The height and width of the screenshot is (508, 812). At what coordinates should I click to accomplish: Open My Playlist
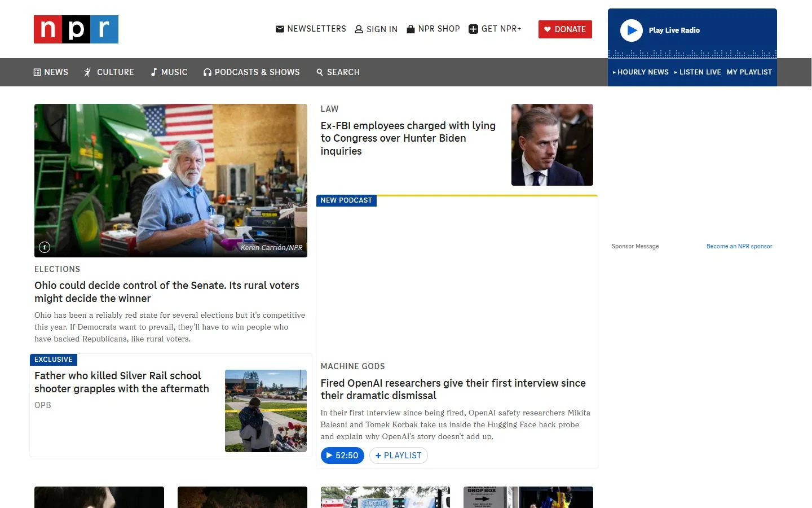pos(749,72)
